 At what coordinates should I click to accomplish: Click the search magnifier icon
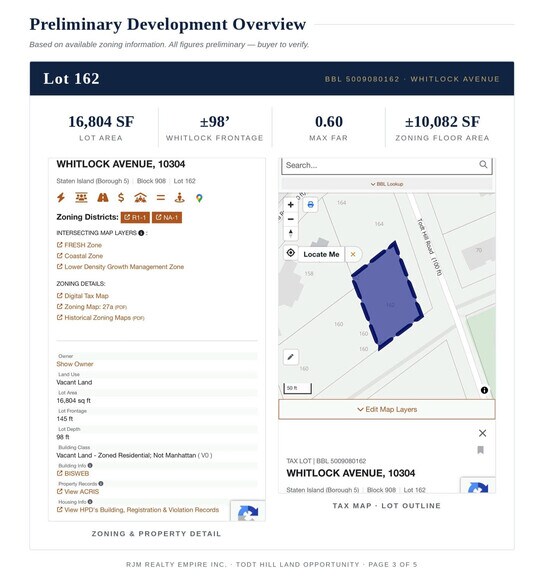(483, 164)
